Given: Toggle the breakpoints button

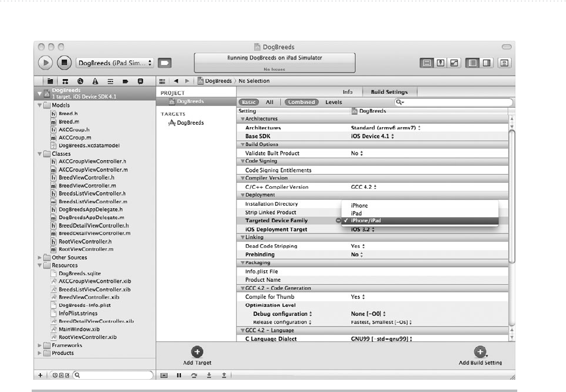Looking at the screenshot, I should click(164, 63).
